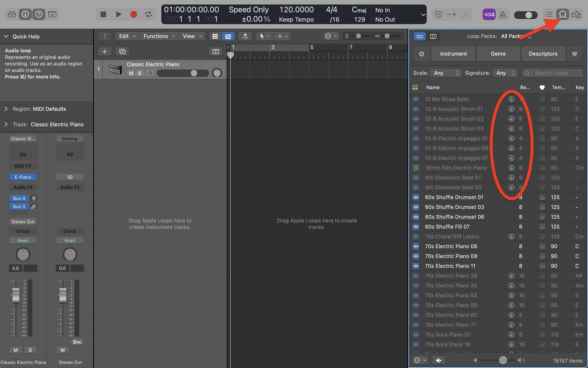The image size is (588, 368).
Task: Click the Replace mode X button
Action: click(438, 14)
